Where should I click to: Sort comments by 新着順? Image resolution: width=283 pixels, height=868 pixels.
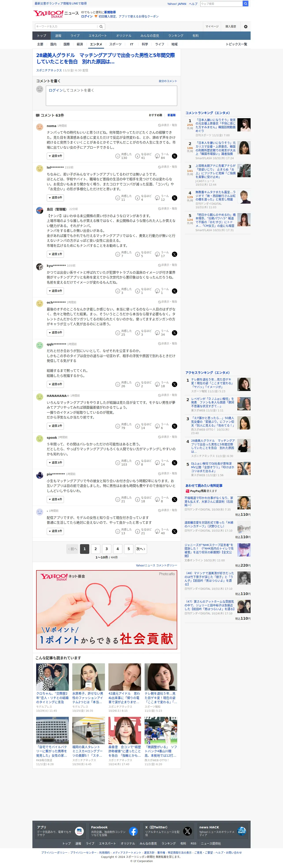pyautogui.click(x=171, y=115)
